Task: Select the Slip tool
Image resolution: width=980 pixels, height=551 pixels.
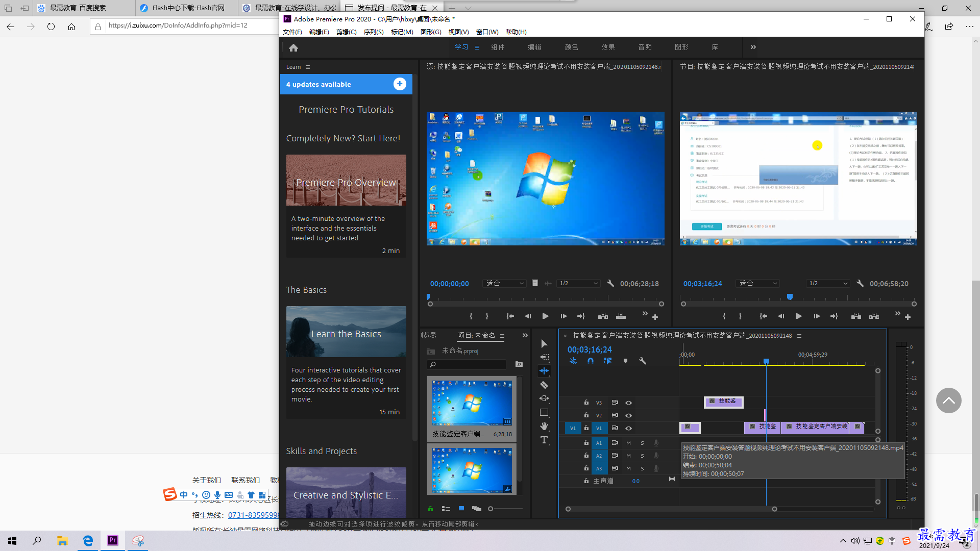Action: coord(544,398)
